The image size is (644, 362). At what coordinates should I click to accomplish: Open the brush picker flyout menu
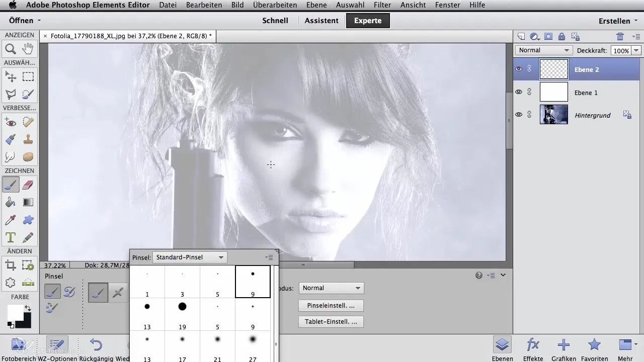(270, 257)
